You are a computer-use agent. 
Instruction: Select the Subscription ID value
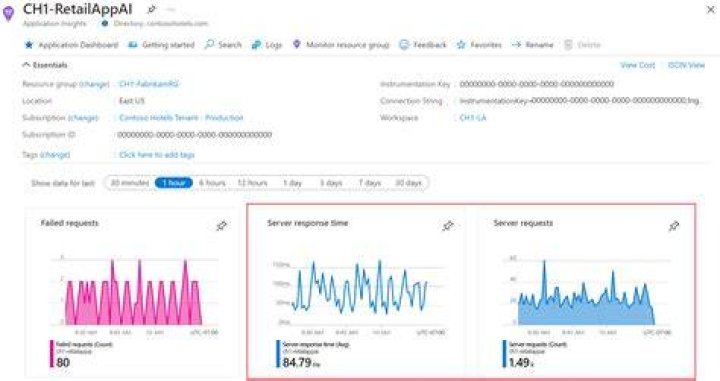(195, 134)
